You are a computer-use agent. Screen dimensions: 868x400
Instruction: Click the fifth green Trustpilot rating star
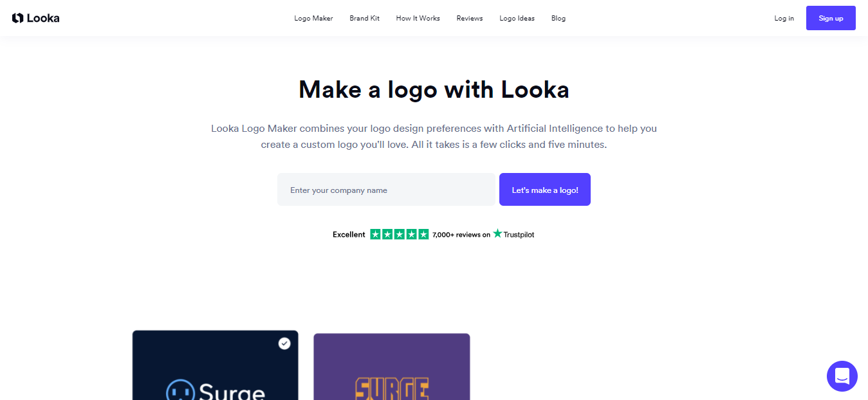pos(423,234)
